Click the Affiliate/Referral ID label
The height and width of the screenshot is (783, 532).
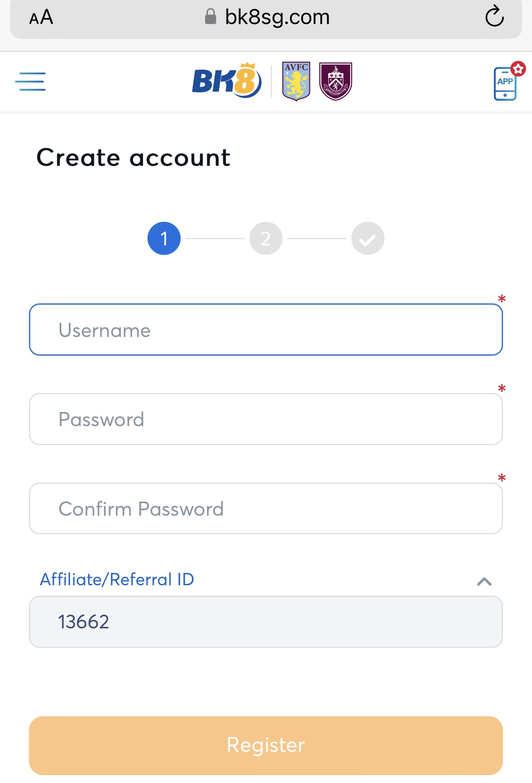(x=117, y=579)
